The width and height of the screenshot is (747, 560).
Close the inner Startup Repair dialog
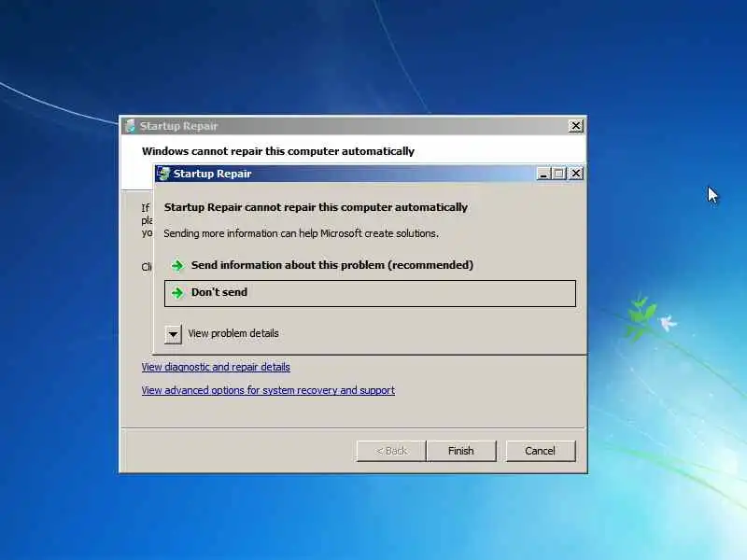tap(575, 174)
